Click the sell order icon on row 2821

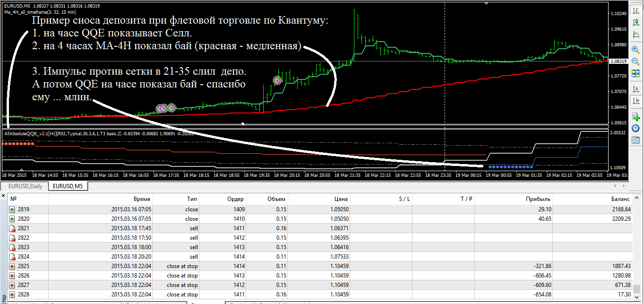(12, 228)
